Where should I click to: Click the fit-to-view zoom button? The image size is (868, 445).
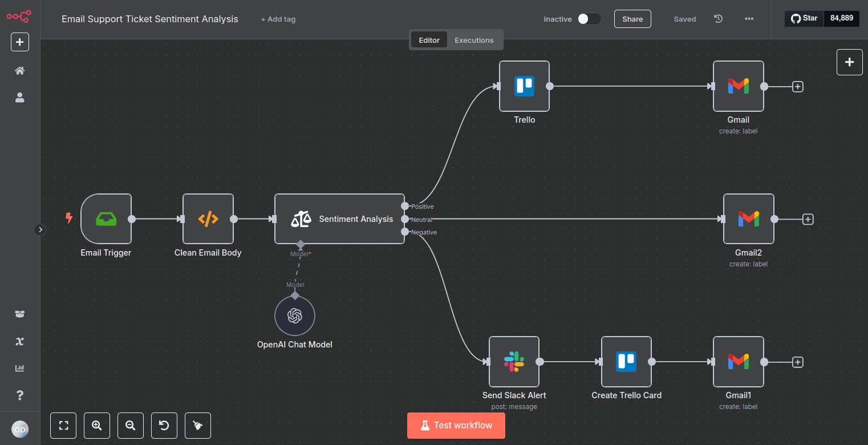(x=63, y=426)
